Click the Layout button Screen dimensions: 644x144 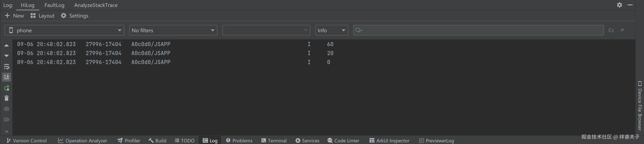point(42,16)
